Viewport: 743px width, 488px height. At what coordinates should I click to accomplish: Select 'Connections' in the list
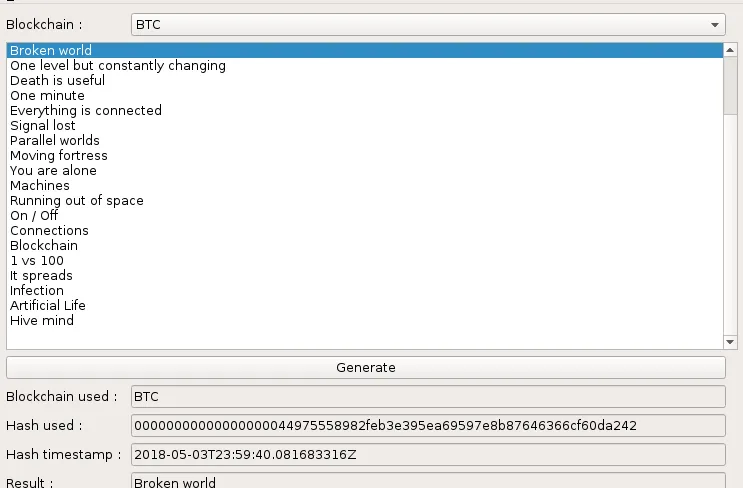point(365,231)
